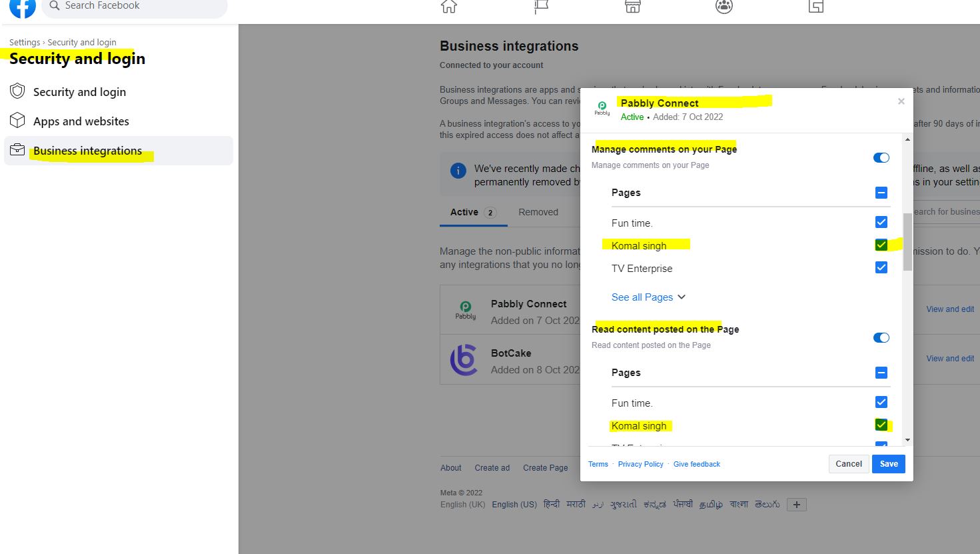
Task: Uncheck Komal singh under Read content
Action: pos(881,425)
